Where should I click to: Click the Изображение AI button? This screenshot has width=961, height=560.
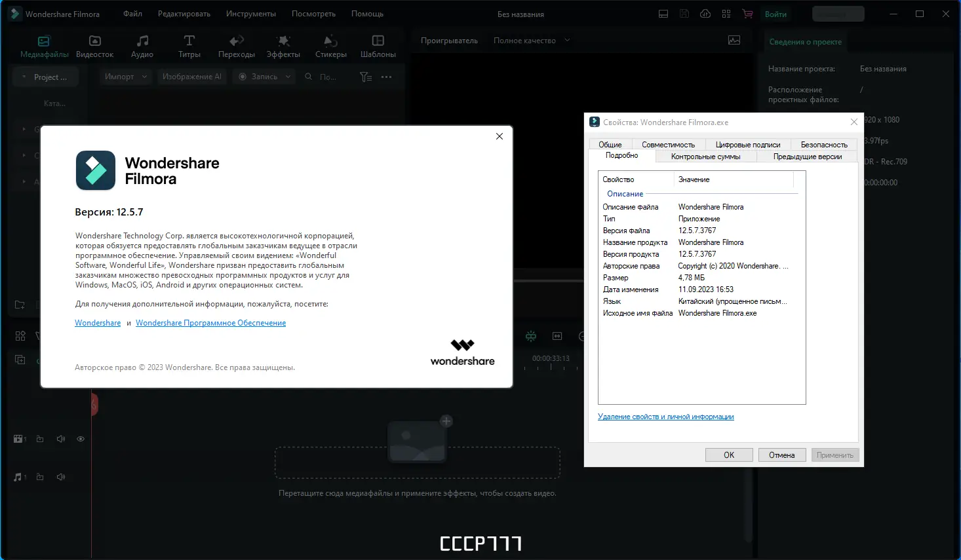coord(192,77)
